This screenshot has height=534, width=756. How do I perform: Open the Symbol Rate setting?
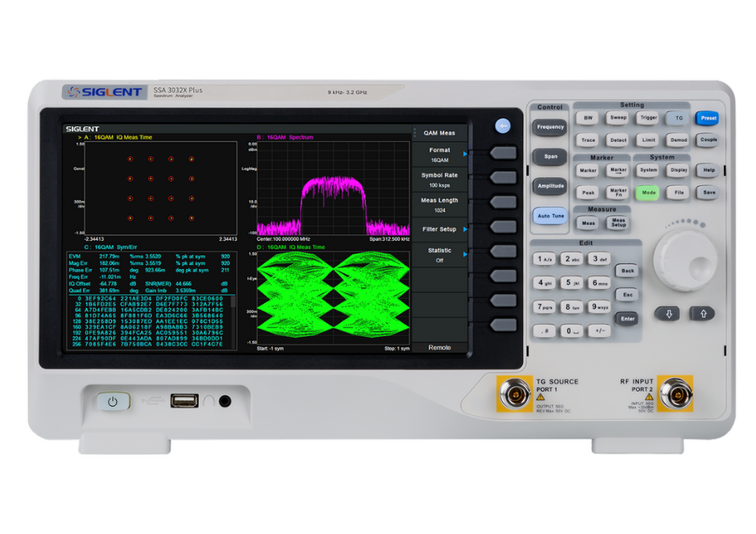click(439, 180)
